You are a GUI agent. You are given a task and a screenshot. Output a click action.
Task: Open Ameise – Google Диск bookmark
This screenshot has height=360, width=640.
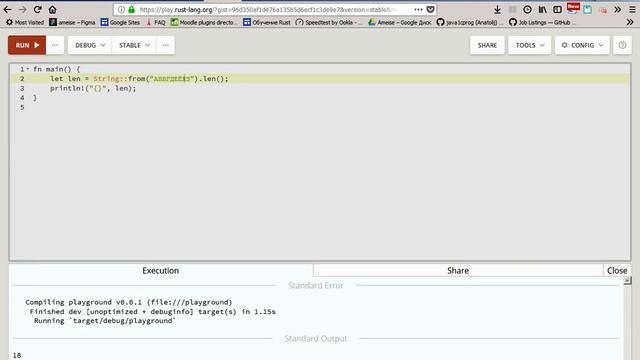(399, 22)
